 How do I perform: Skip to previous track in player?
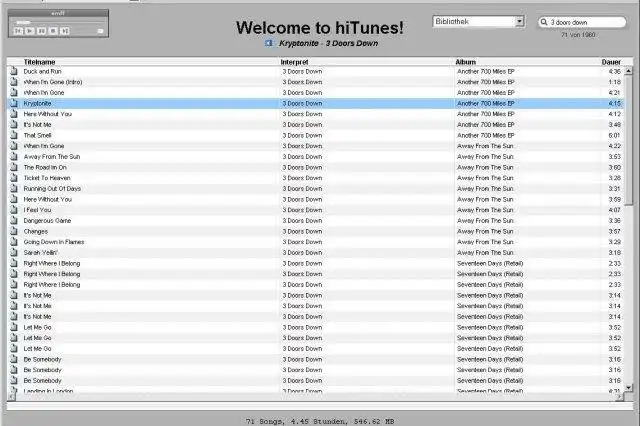(18, 31)
